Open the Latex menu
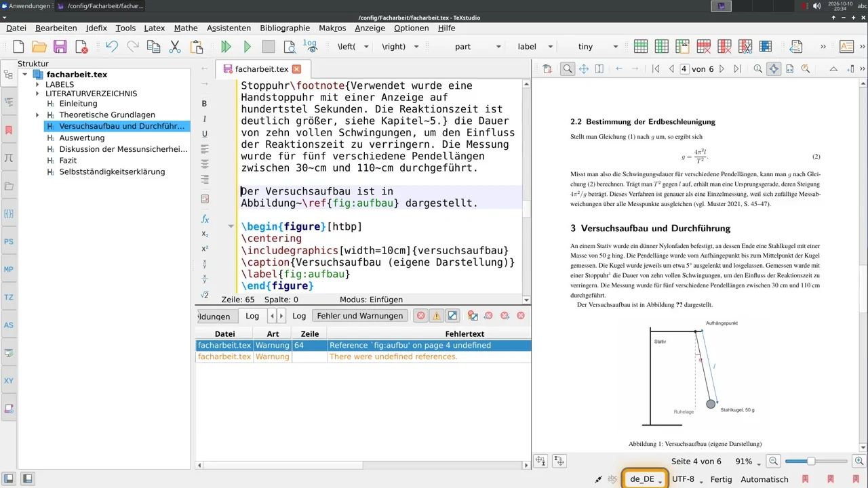 click(155, 28)
